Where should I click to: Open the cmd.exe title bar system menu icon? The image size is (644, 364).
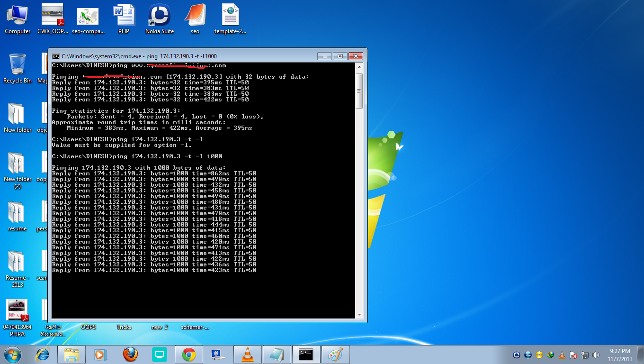(x=55, y=56)
